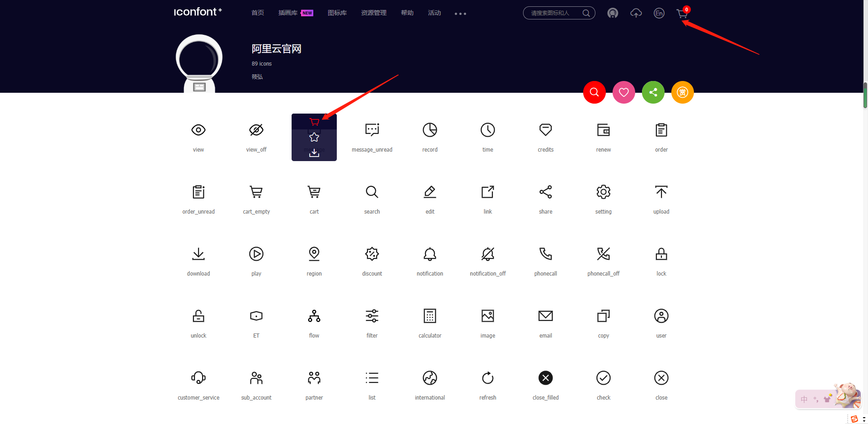Click the refresh icon

487,378
